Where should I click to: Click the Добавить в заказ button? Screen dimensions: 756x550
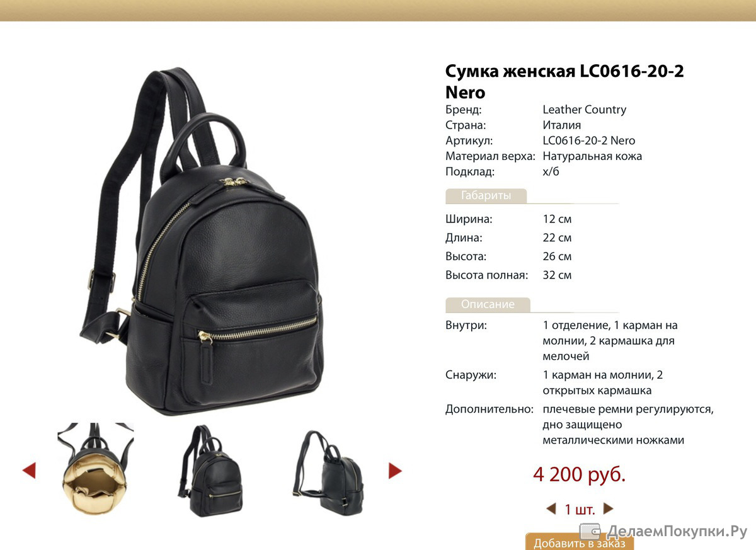580,542
